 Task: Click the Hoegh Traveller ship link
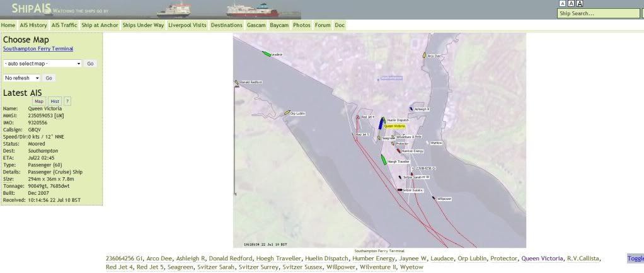[279, 258]
